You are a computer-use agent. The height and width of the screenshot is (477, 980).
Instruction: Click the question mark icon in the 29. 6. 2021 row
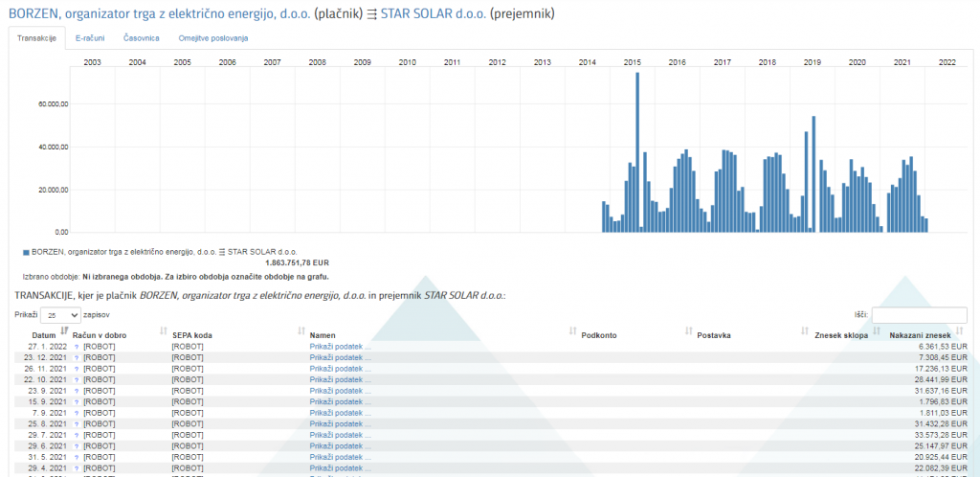[x=77, y=445]
